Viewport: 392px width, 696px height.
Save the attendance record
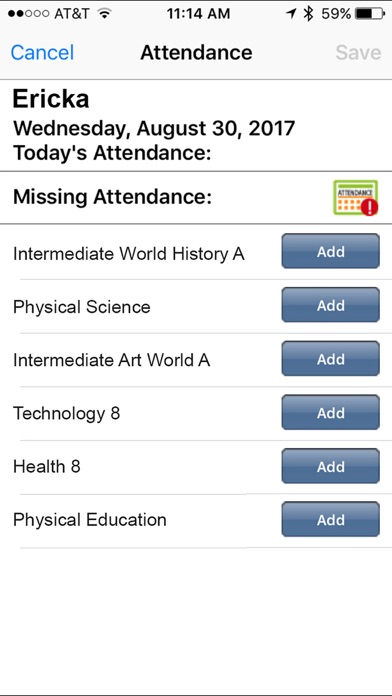pos(358,52)
